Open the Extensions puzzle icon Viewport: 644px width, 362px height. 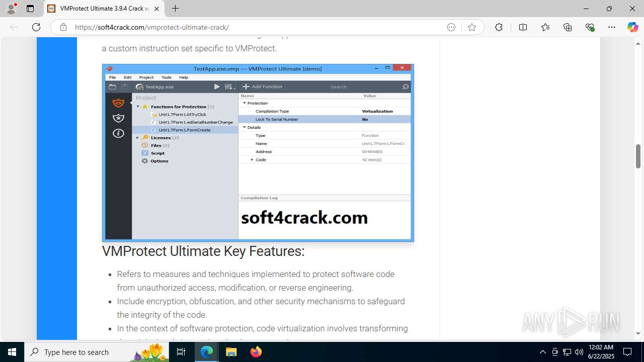point(499,27)
